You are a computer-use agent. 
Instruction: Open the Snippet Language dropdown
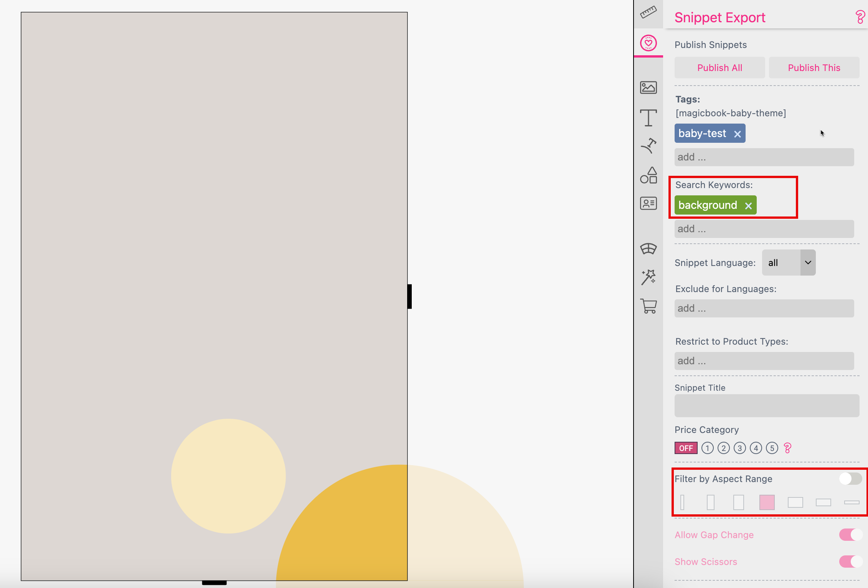[789, 263]
